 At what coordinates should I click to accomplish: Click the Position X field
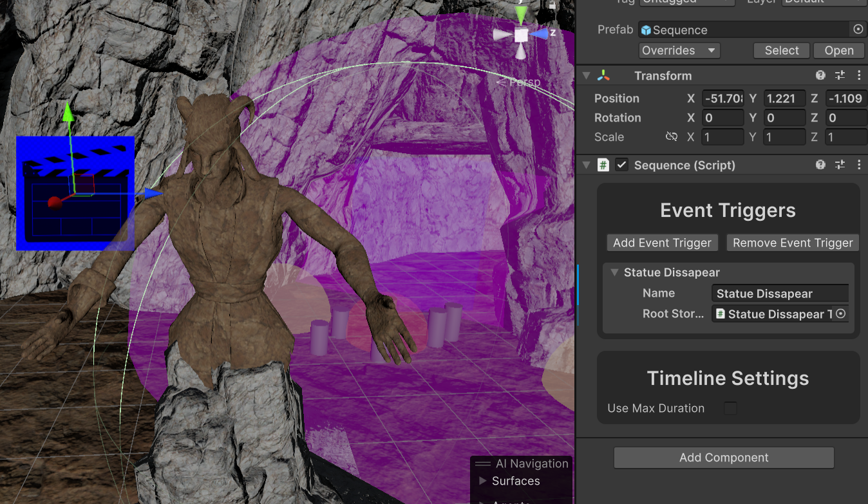(722, 98)
